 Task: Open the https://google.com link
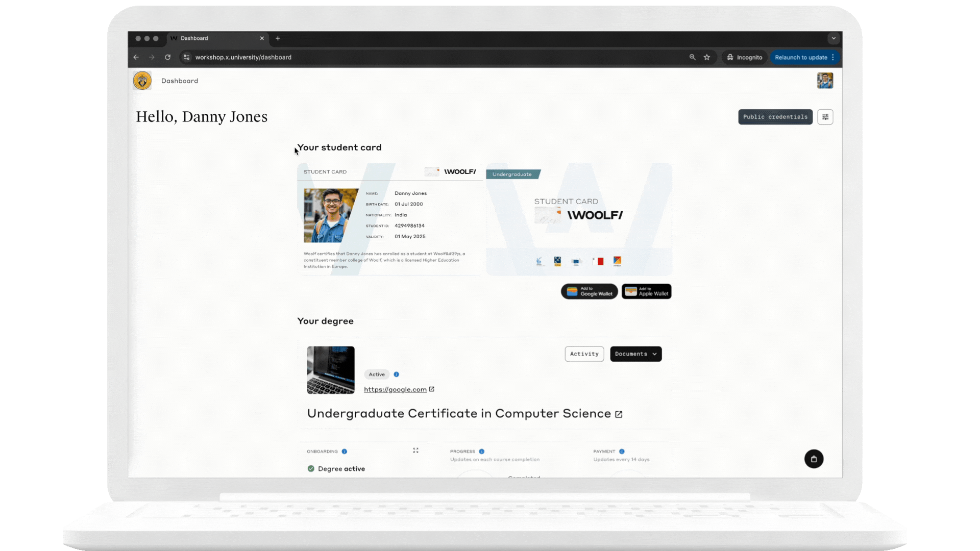tap(396, 389)
